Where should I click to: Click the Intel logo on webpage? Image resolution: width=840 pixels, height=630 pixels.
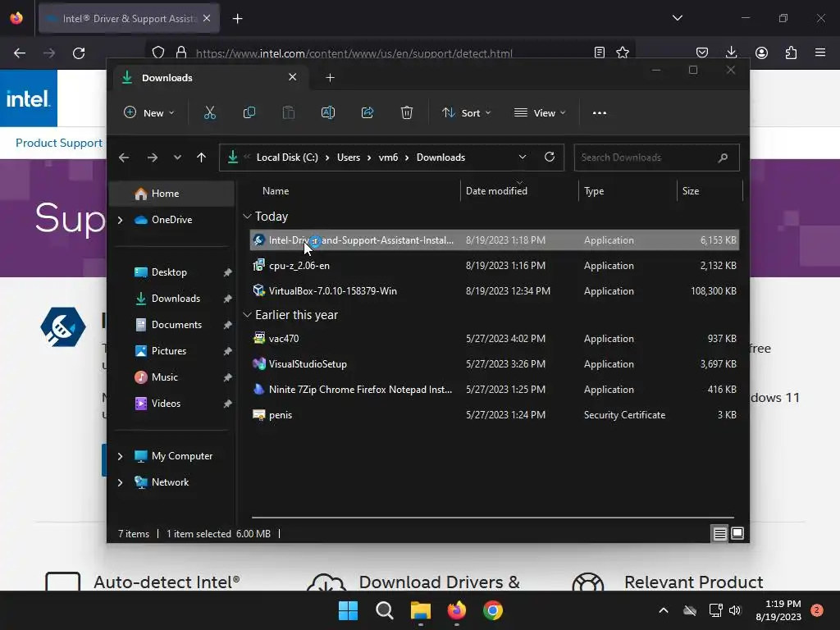[29, 98]
